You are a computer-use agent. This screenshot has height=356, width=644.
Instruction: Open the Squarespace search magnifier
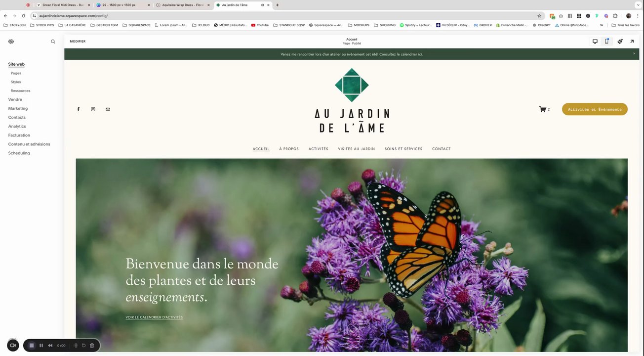pyautogui.click(x=53, y=42)
